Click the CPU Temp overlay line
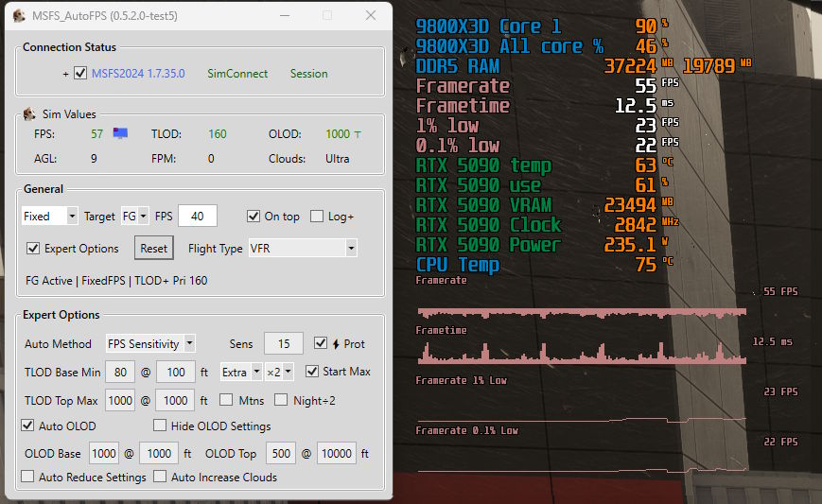This screenshot has height=504, width=822. (544, 265)
